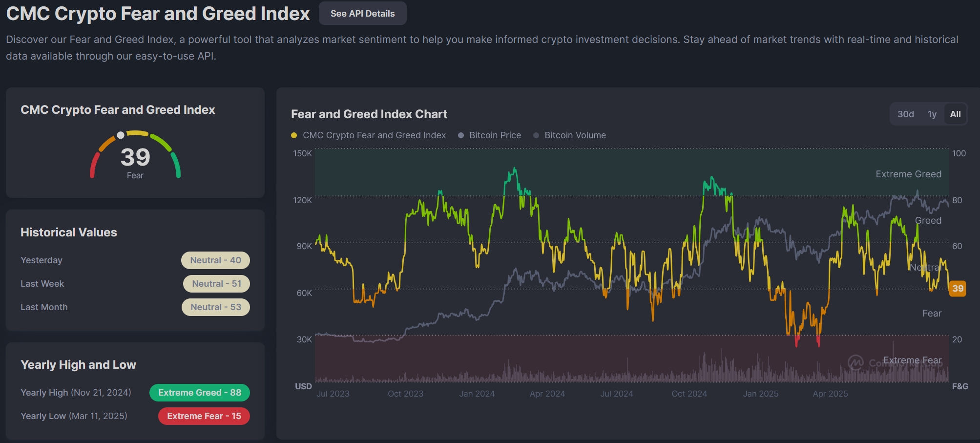Click the Yesterday row label
Viewport: 980px width, 443px height.
point(42,260)
